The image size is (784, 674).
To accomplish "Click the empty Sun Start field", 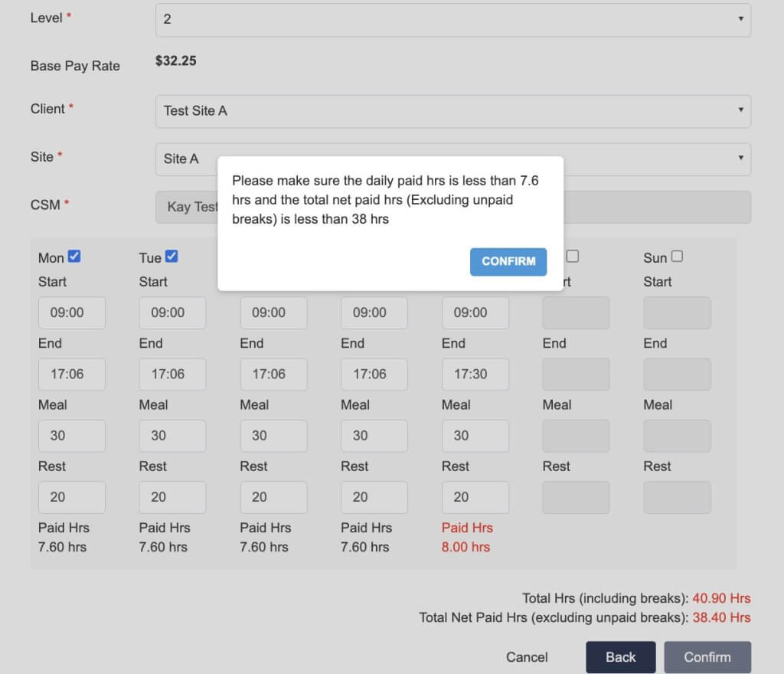I will [677, 313].
